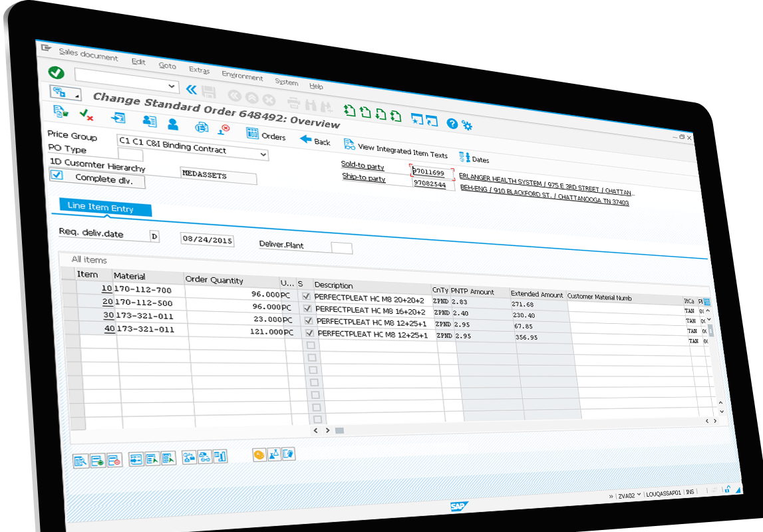Open the Sales document menu
Screen dimensions: 763x532
point(88,55)
